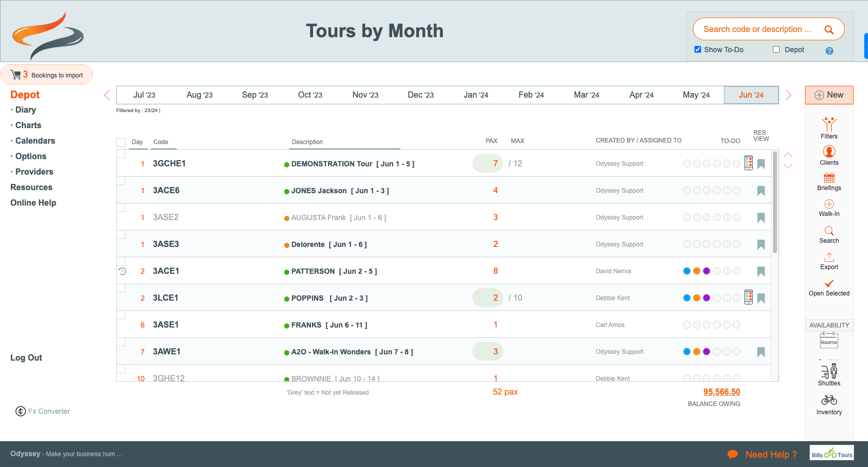Viewport: 868px width, 467px height.
Task: Uncheck the Show To-Do checkbox
Action: tap(698, 50)
